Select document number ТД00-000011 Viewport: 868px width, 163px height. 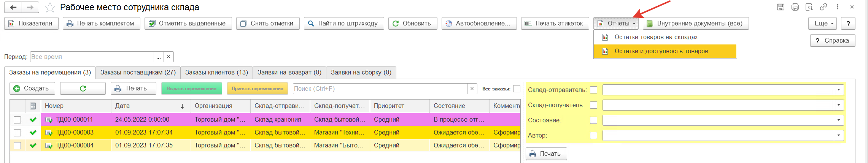coord(75,120)
